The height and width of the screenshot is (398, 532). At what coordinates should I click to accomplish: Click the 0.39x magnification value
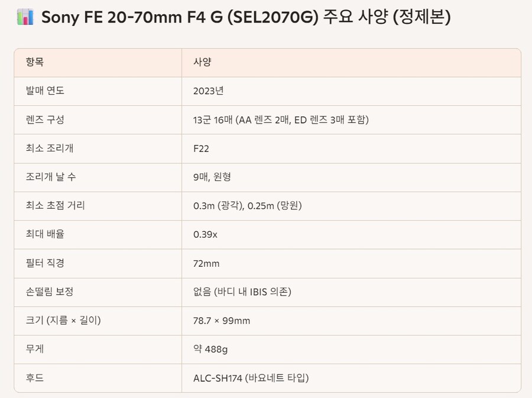click(x=205, y=234)
